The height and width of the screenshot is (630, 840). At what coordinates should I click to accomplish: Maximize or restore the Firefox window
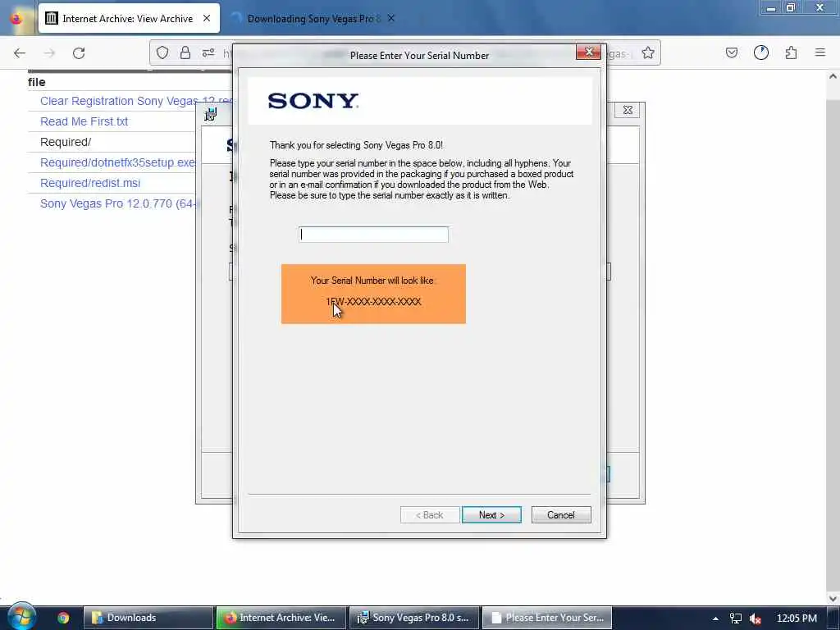point(790,8)
